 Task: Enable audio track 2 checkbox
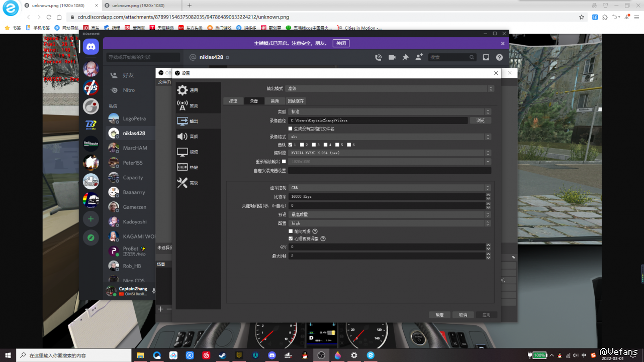tap(303, 145)
